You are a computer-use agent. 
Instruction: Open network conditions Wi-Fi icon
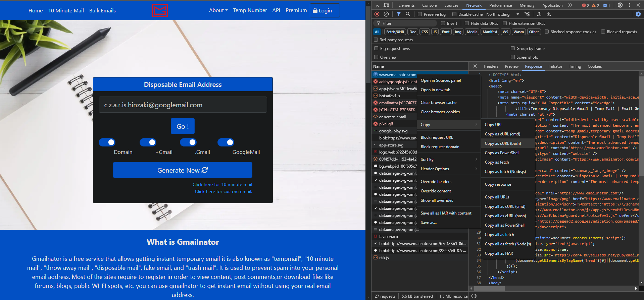pos(527,14)
